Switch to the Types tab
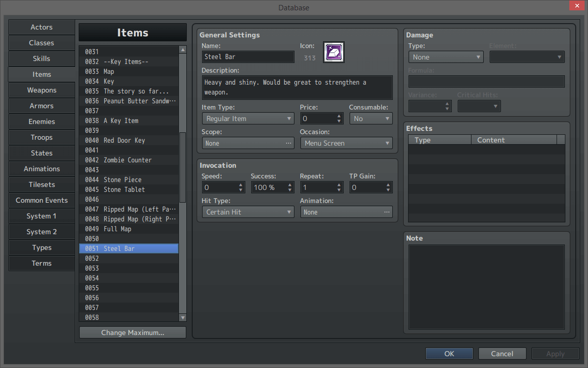 [x=42, y=247]
